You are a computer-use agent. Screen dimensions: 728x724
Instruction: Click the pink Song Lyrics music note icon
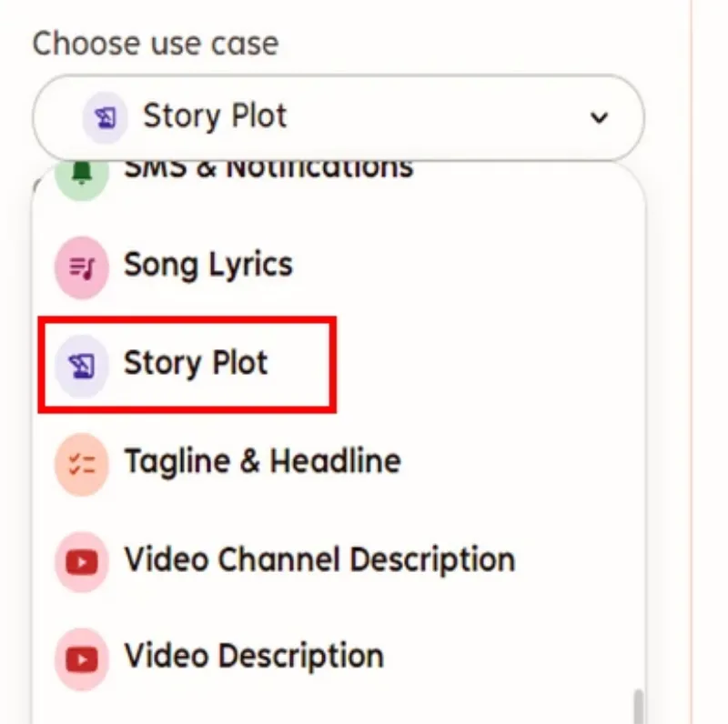pos(82,267)
